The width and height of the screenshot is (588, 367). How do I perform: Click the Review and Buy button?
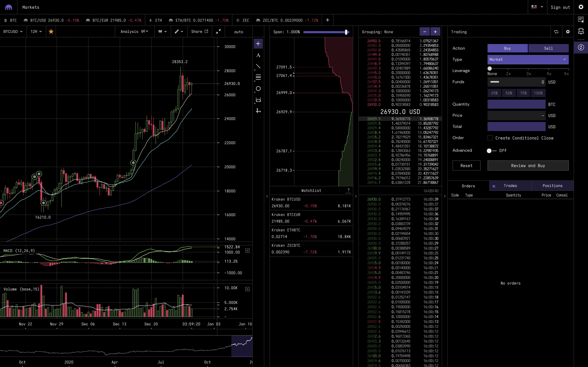click(528, 166)
